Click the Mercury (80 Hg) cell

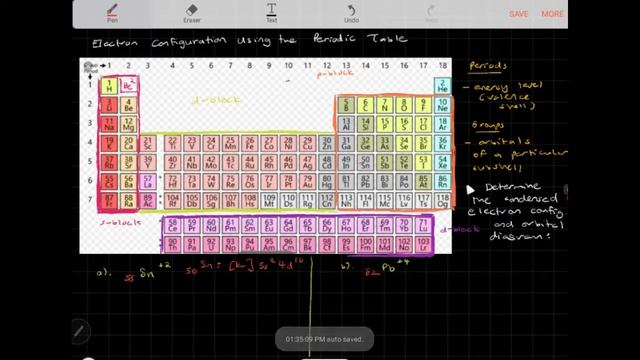click(x=327, y=182)
